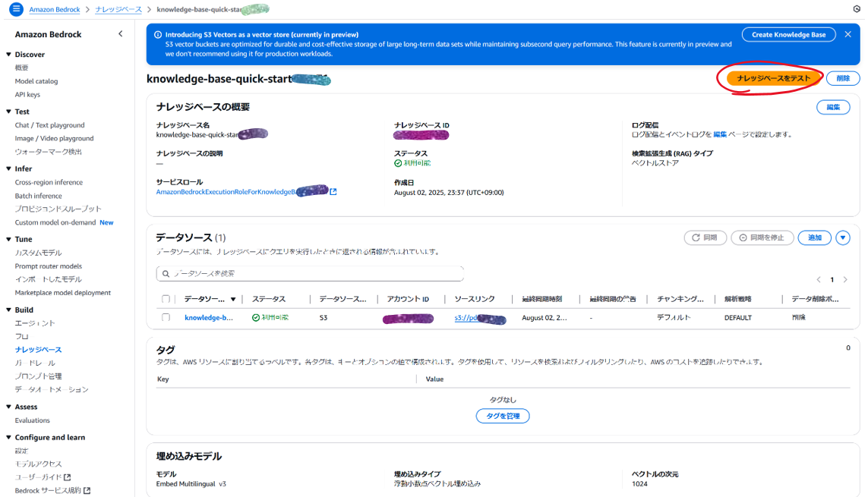The width and height of the screenshot is (868, 497).
Task: Collapse the Test section
Action: click(x=8, y=112)
